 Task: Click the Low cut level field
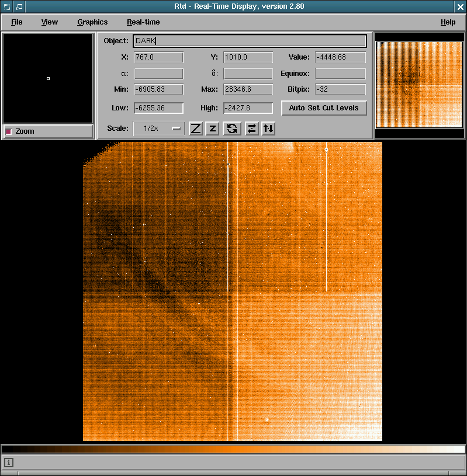point(158,108)
